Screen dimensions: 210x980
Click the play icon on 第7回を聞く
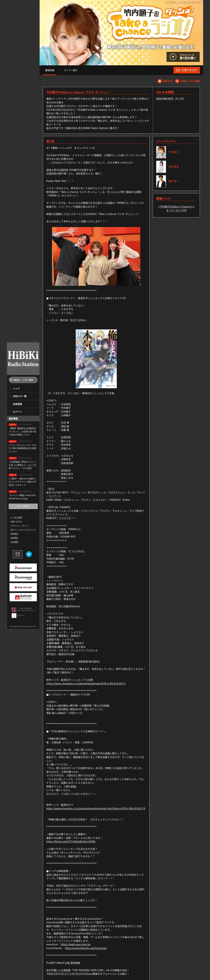coord(173,57)
